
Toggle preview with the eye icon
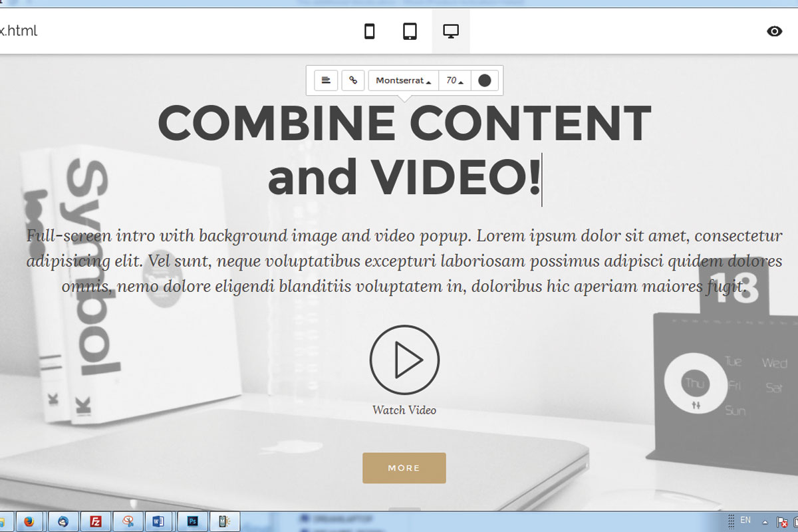(774, 31)
